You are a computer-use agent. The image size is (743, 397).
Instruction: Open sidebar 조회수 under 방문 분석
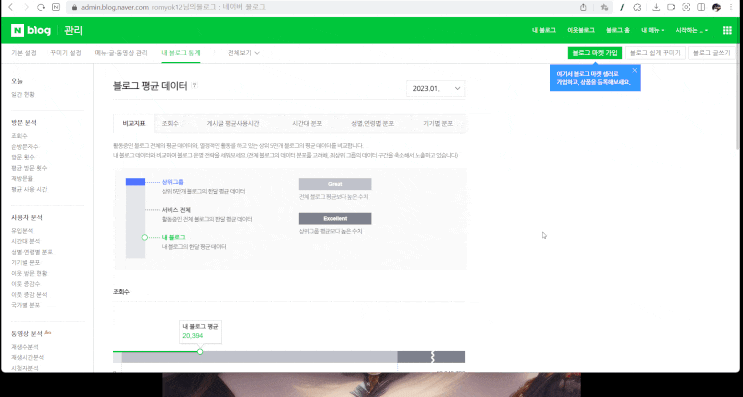pyautogui.click(x=19, y=136)
